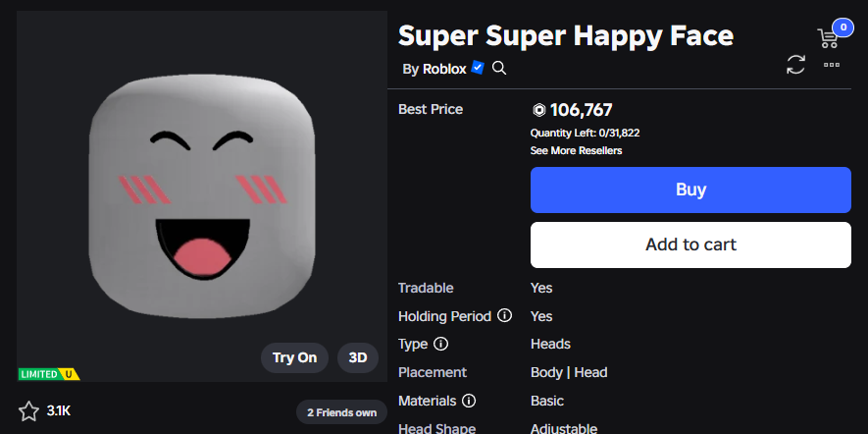Image resolution: width=868 pixels, height=434 pixels.
Task: Click the refresh item details icon
Action: [796, 65]
